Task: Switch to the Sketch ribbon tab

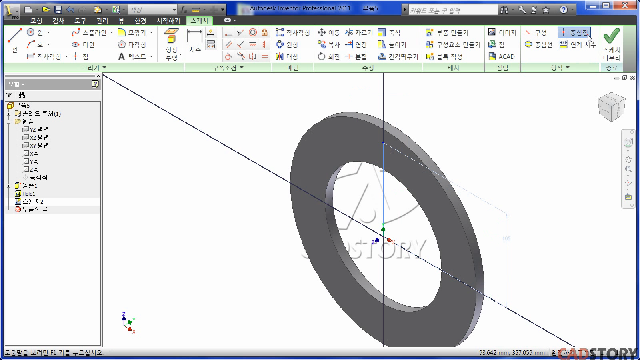Action: point(199,20)
